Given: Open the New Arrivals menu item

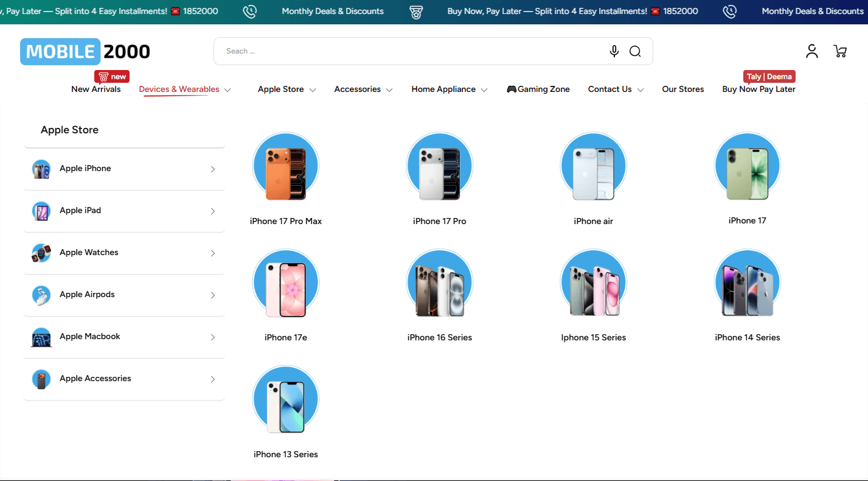Looking at the screenshot, I should pos(96,90).
